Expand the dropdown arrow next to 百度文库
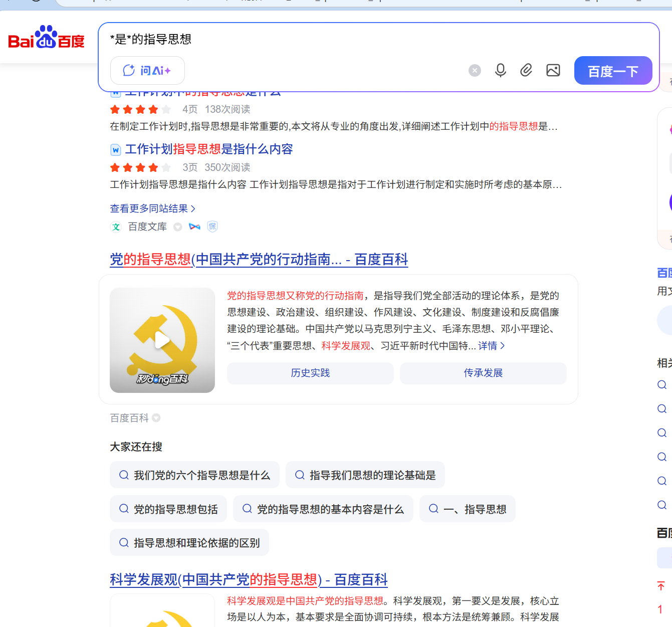This screenshot has width=672, height=627. coord(178,227)
